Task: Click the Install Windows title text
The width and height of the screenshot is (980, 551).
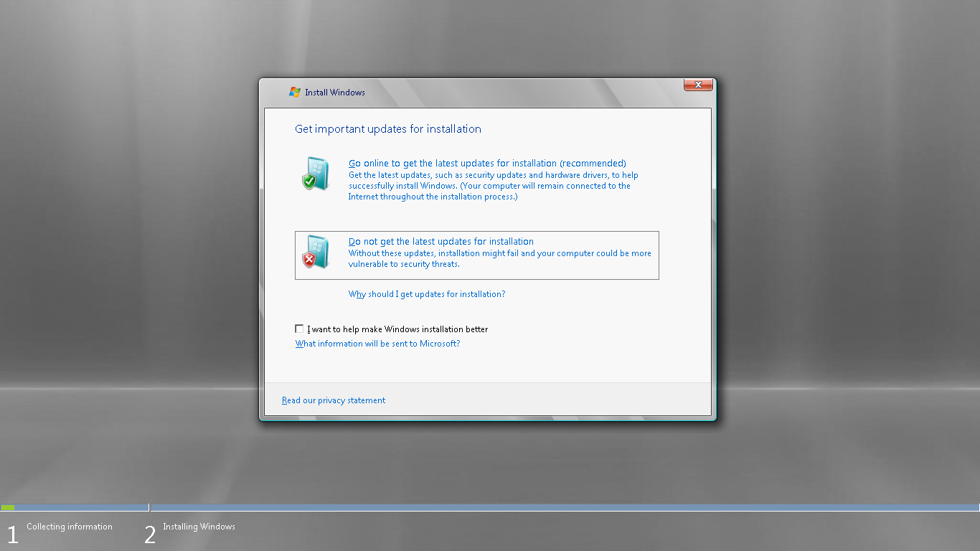Action: click(335, 93)
